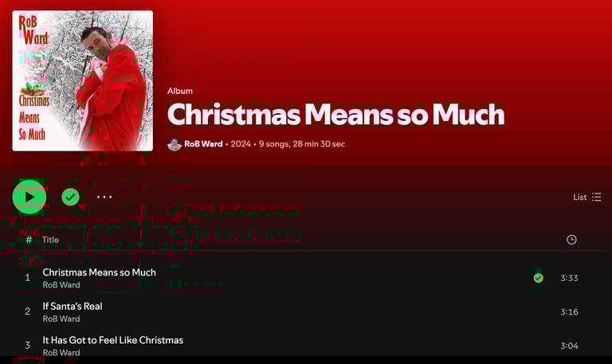Click RoB Ward artist link under track 1
This screenshot has width=612, height=364.
(x=61, y=285)
